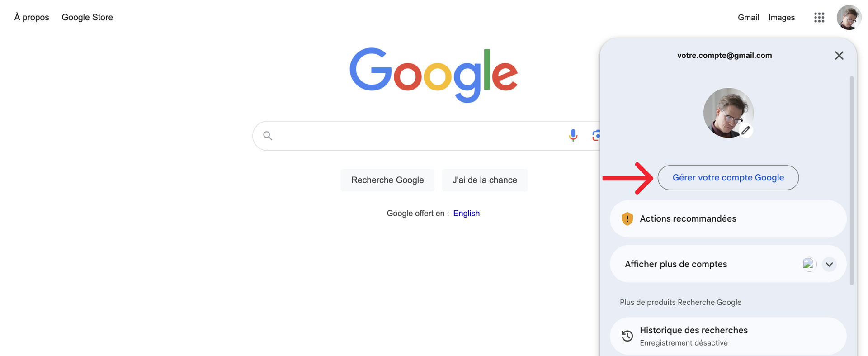
Task: Click the yellow warning shield icon
Action: [627, 218]
